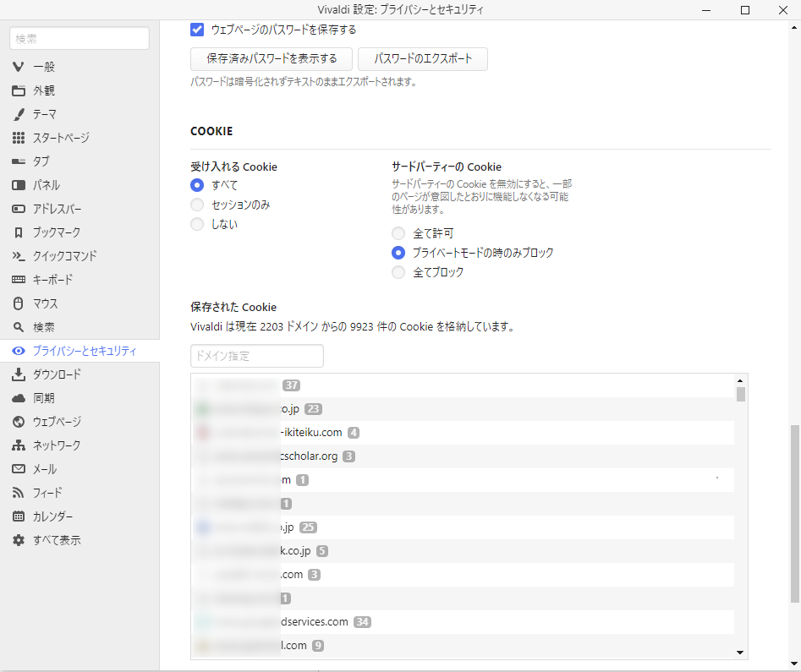The height and width of the screenshot is (672, 801).
Task: Select the cookie row with count 37
Action: (463, 385)
